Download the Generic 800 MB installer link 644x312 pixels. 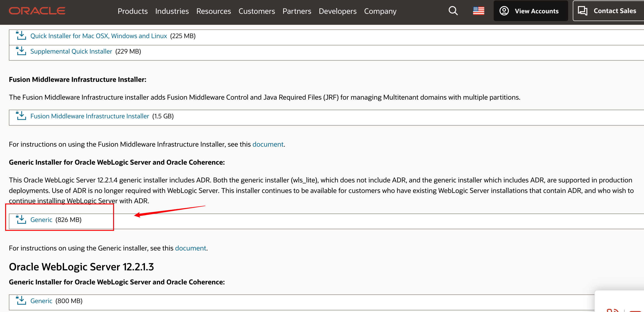coord(41,301)
